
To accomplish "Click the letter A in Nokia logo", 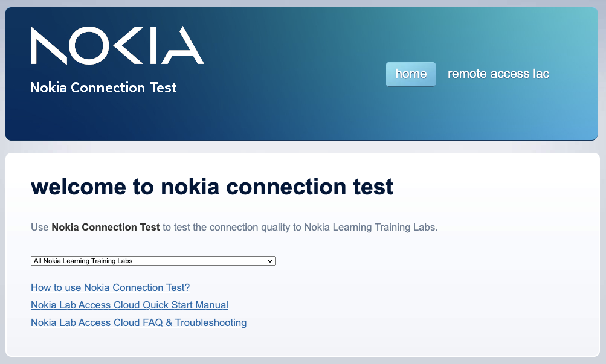I will [182, 45].
